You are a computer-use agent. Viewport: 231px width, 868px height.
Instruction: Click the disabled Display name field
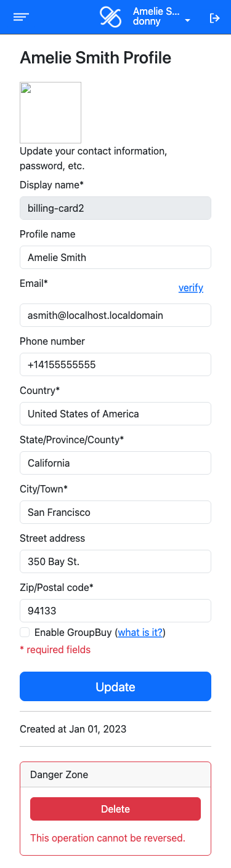tap(115, 208)
